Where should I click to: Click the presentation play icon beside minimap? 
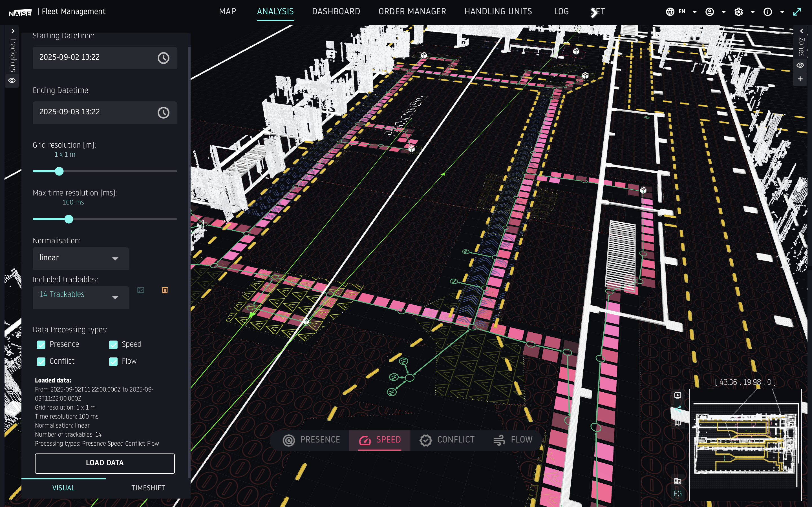(678, 395)
